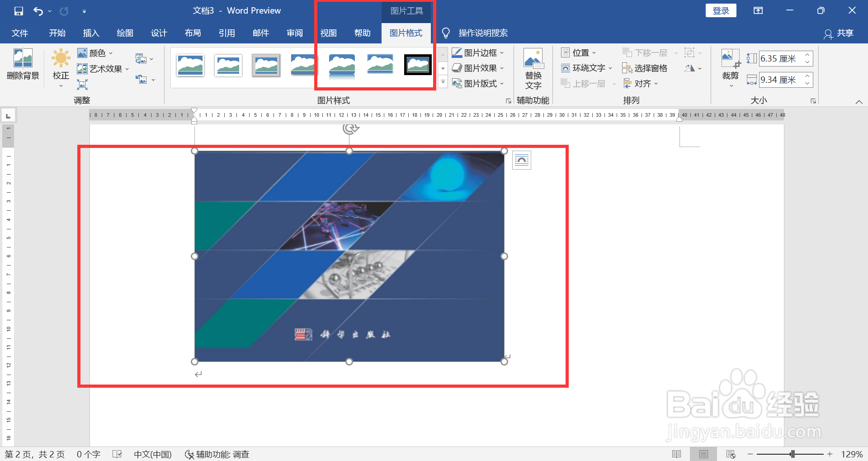Expand the Picture Effects (图片效果) dropdown
Image resolution: width=868 pixels, height=461 pixels.
[502, 68]
